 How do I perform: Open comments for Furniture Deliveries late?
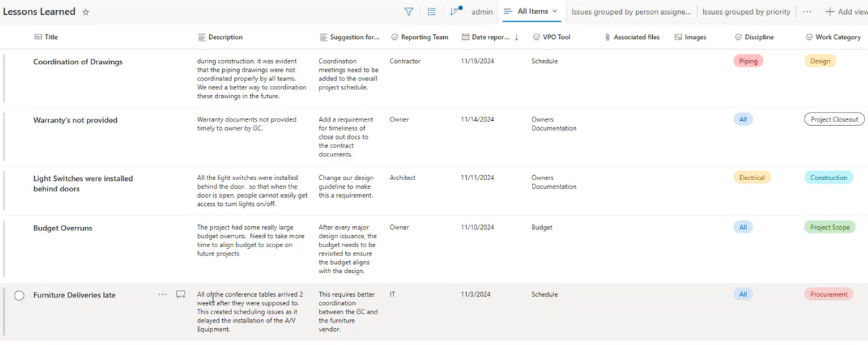click(181, 295)
